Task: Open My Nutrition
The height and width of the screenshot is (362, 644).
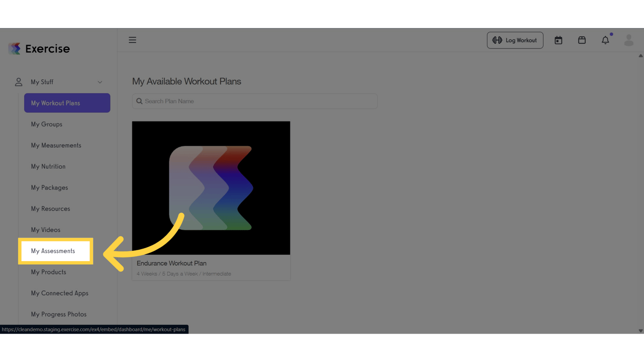Action: click(x=48, y=166)
